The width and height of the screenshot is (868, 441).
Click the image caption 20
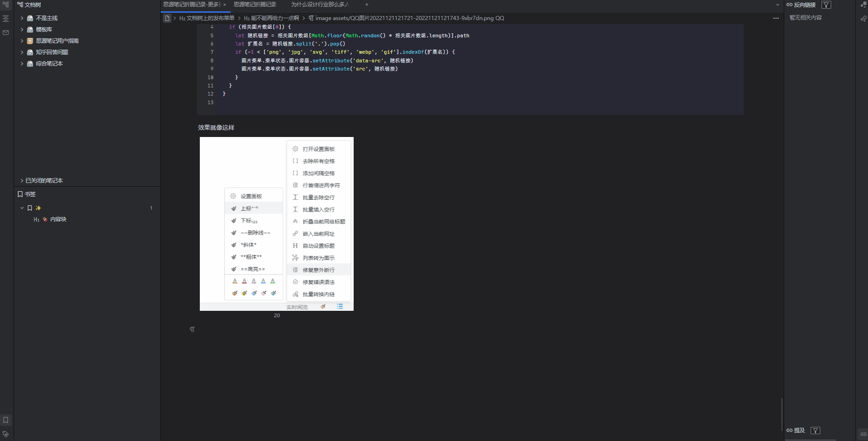(x=277, y=315)
